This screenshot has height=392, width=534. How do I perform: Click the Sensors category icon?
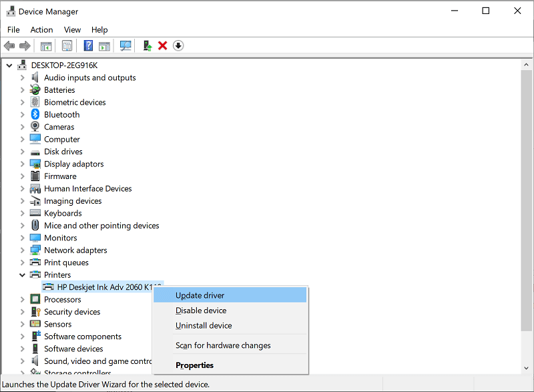[x=35, y=323]
